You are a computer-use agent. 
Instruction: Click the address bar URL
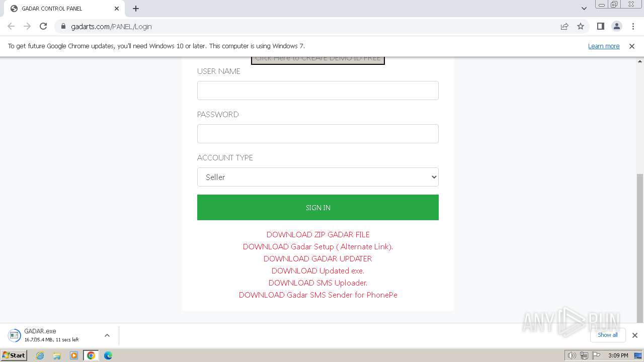coord(111,26)
